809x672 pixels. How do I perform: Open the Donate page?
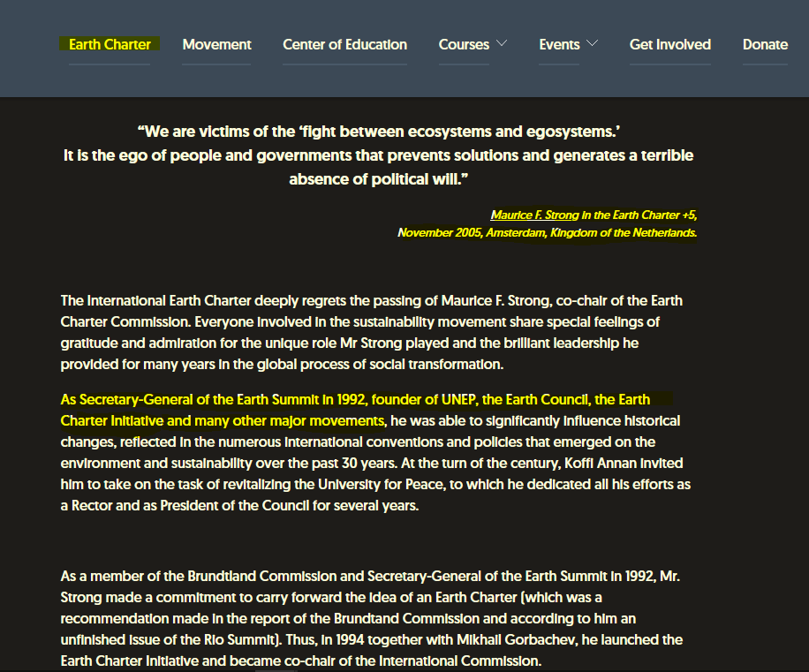tap(765, 44)
